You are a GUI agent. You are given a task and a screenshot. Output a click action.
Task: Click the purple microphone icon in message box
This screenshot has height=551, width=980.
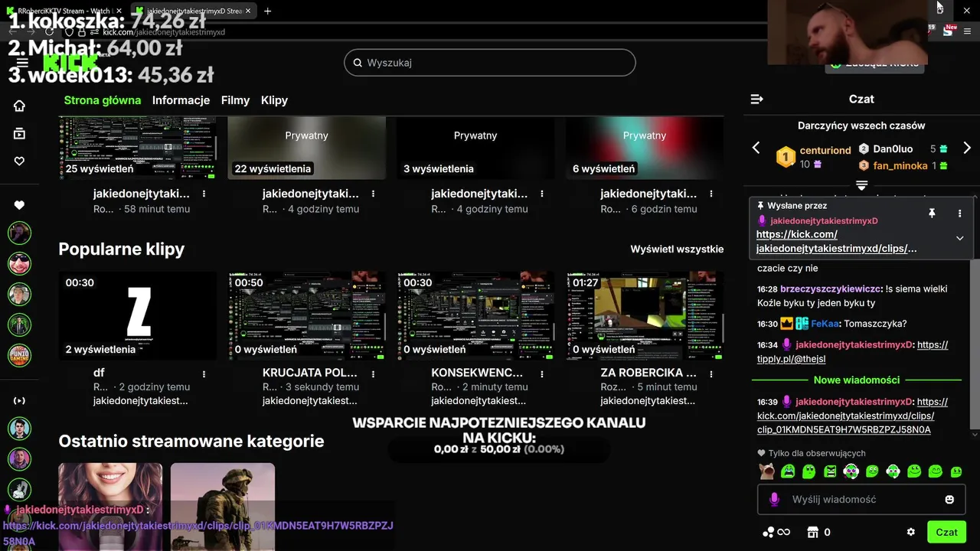774,499
